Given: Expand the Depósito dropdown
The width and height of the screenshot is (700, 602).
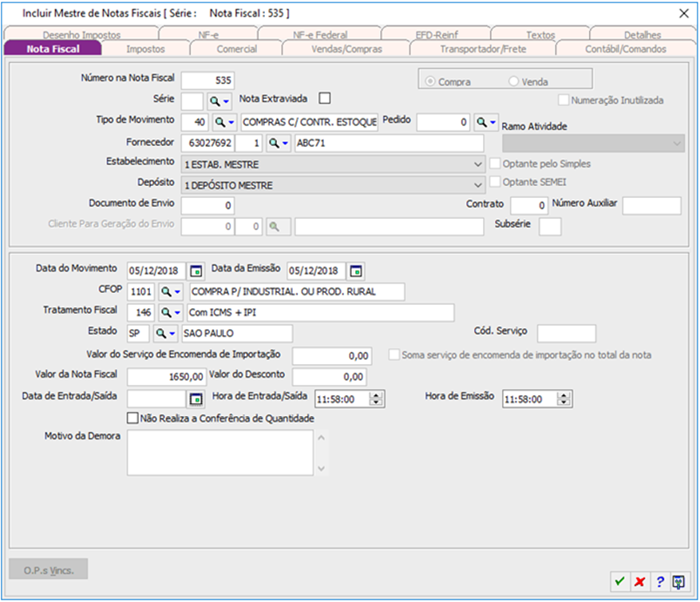Looking at the screenshot, I should pyautogui.click(x=477, y=185).
